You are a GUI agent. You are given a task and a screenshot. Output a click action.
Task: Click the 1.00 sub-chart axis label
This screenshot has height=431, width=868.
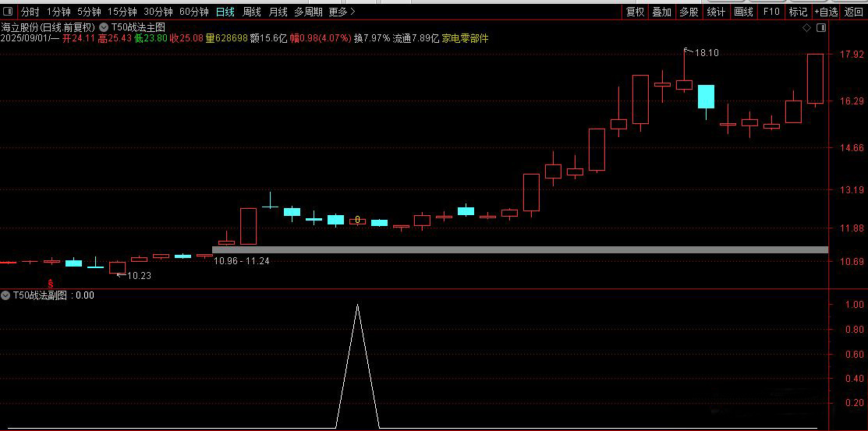click(x=855, y=304)
